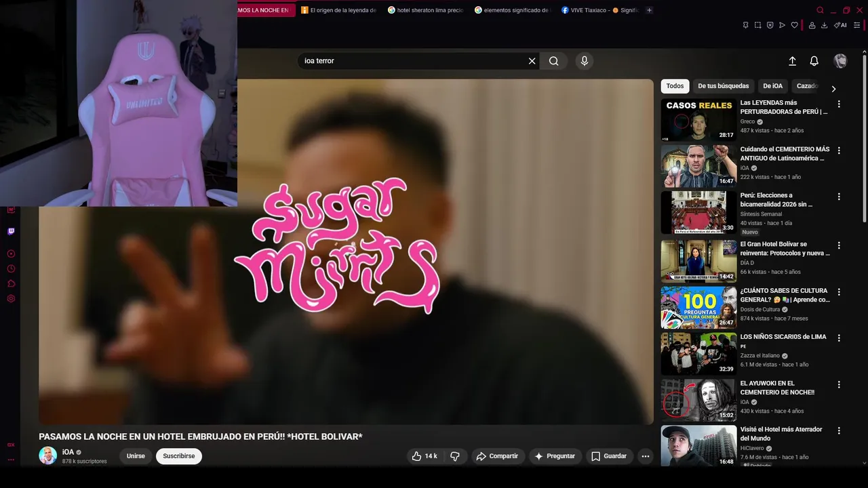Open browser profile account icon
This screenshot has height=488, width=868.
click(812, 25)
